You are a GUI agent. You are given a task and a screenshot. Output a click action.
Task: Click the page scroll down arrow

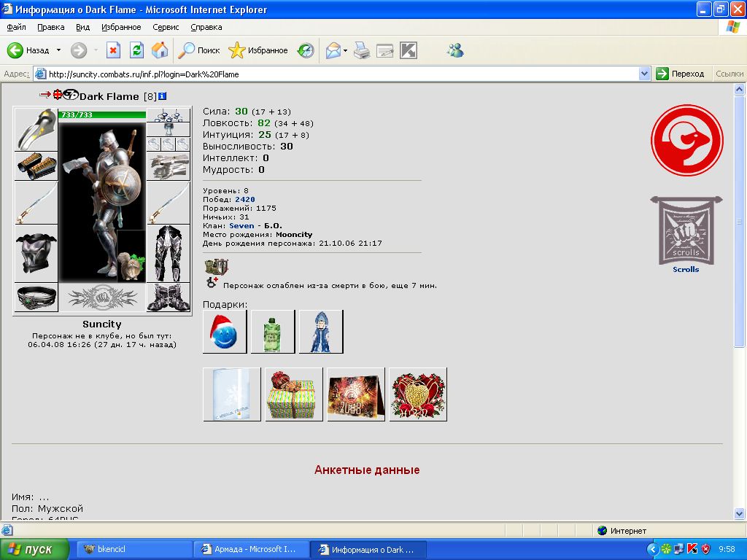(x=740, y=514)
